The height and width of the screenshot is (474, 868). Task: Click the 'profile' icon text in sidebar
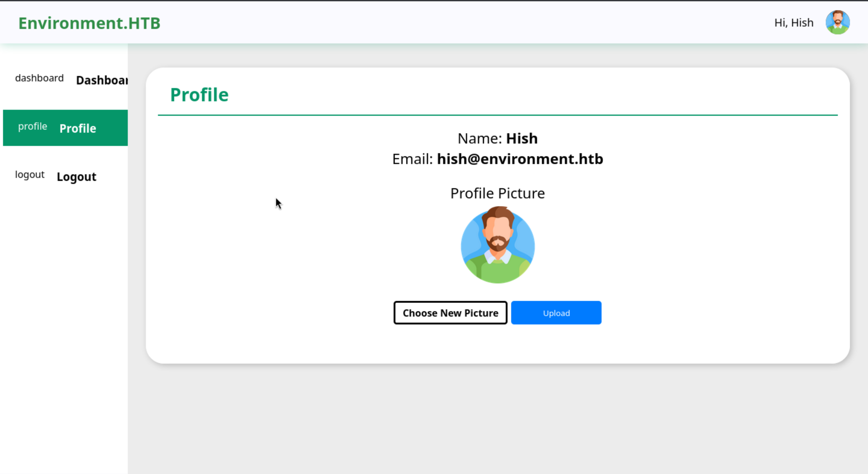click(32, 126)
